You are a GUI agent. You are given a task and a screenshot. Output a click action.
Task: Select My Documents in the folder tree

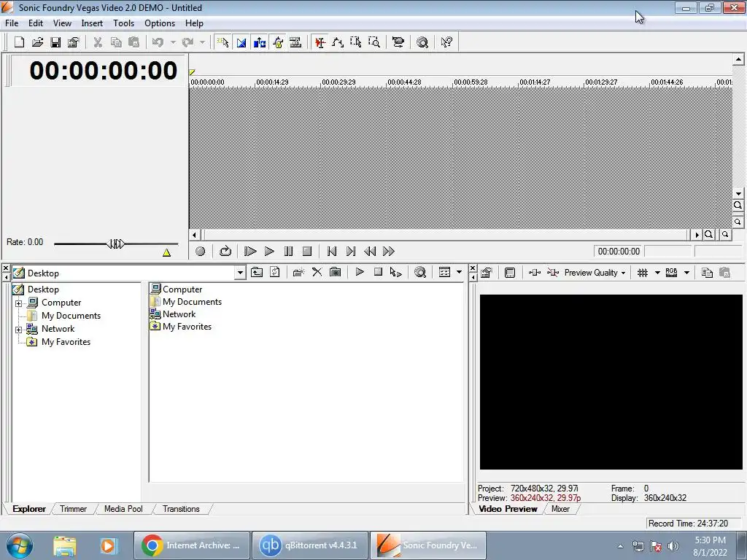71,316
